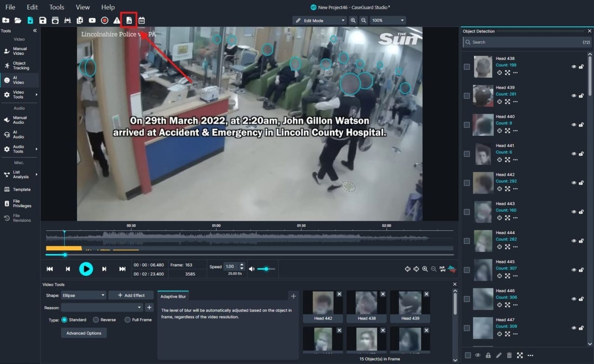Open the 100% zoom level dropdown
Screen dimensions: 594x364
point(388,20)
